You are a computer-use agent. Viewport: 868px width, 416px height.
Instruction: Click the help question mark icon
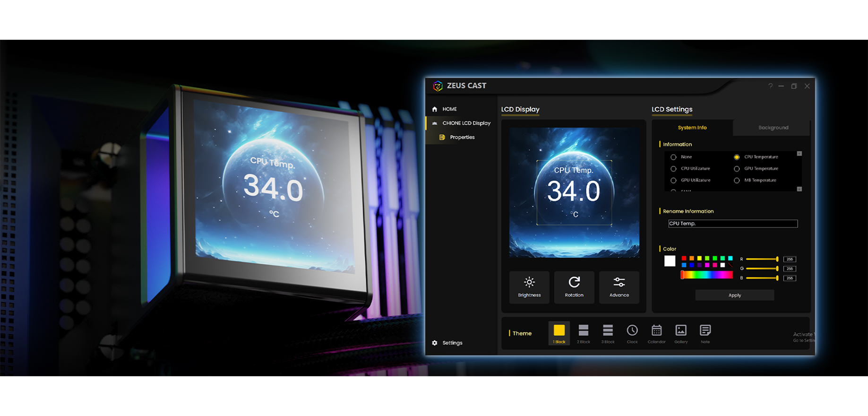click(x=770, y=86)
